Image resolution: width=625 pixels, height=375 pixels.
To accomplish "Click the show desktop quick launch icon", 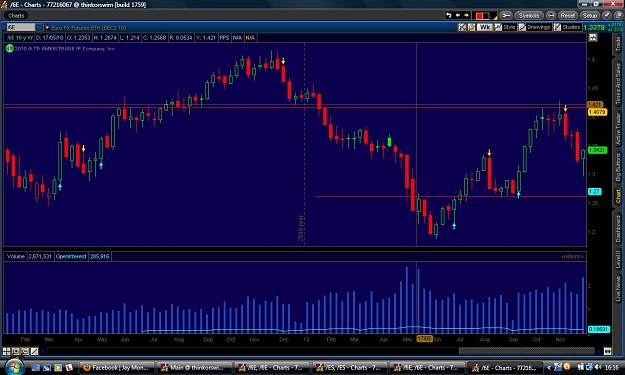I will 35,367.
